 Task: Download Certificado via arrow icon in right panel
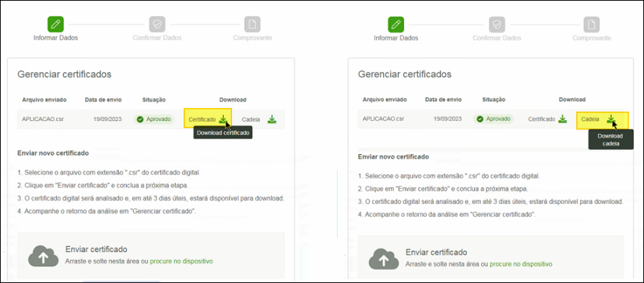tap(563, 119)
